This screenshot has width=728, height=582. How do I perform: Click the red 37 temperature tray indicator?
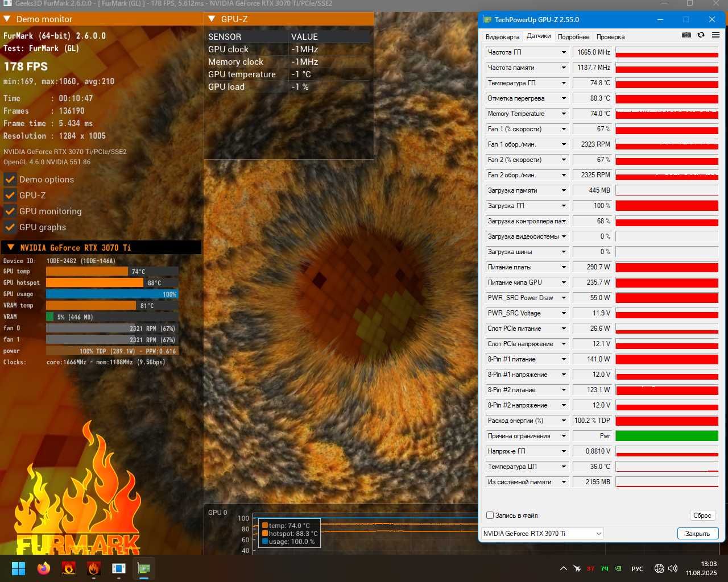[x=590, y=568]
